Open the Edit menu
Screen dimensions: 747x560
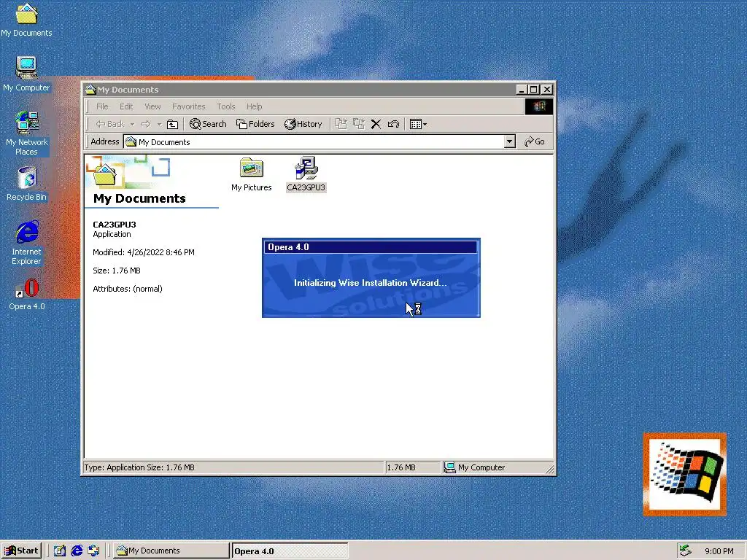pyautogui.click(x=125, y=106)
